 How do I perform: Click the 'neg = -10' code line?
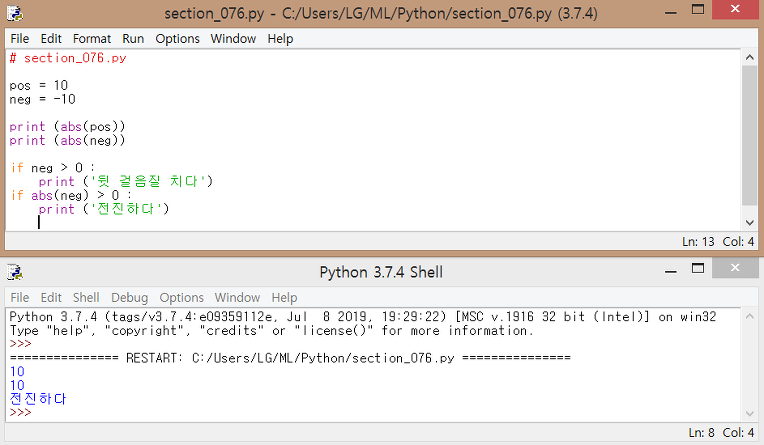(42, 99)
